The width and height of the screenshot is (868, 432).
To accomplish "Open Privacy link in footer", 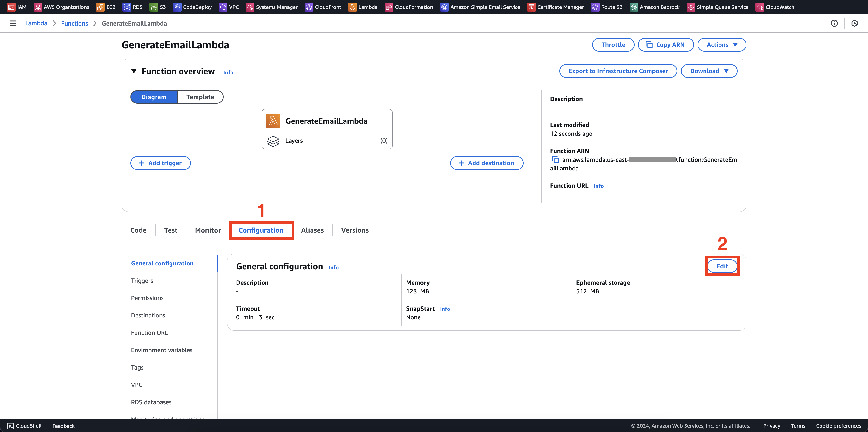I will point(771,426).
